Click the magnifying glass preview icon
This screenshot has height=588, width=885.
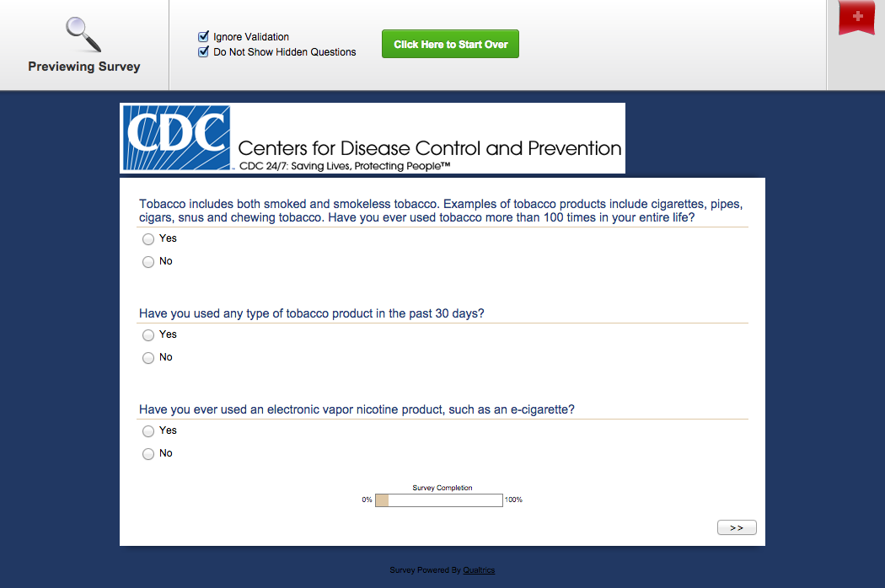tap(83, 35)
